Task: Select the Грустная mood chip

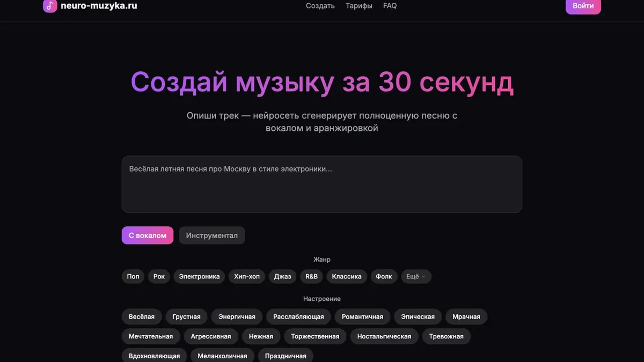Action: tap(186, 317)
